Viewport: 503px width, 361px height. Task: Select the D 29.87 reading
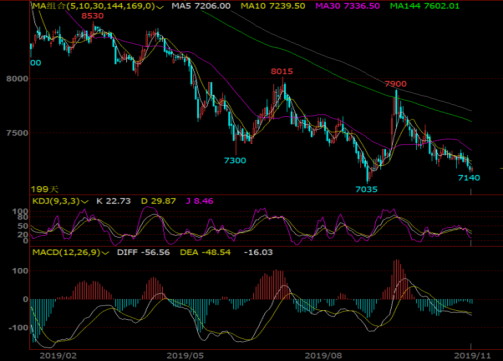pos(158,201)
